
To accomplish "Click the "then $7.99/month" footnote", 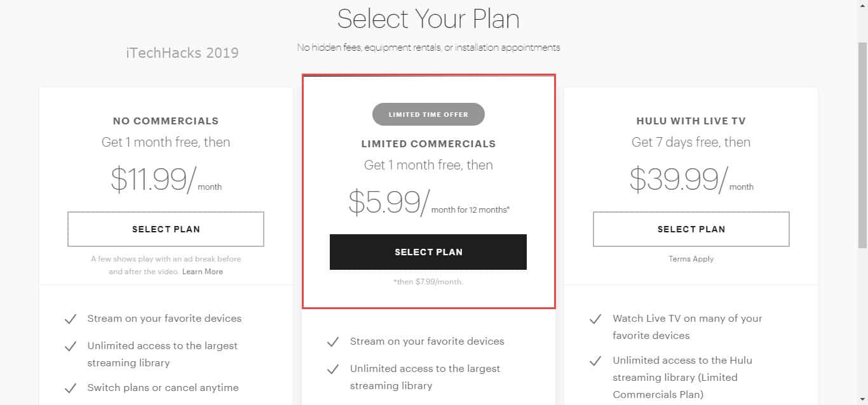I will (x=428, y=282).
